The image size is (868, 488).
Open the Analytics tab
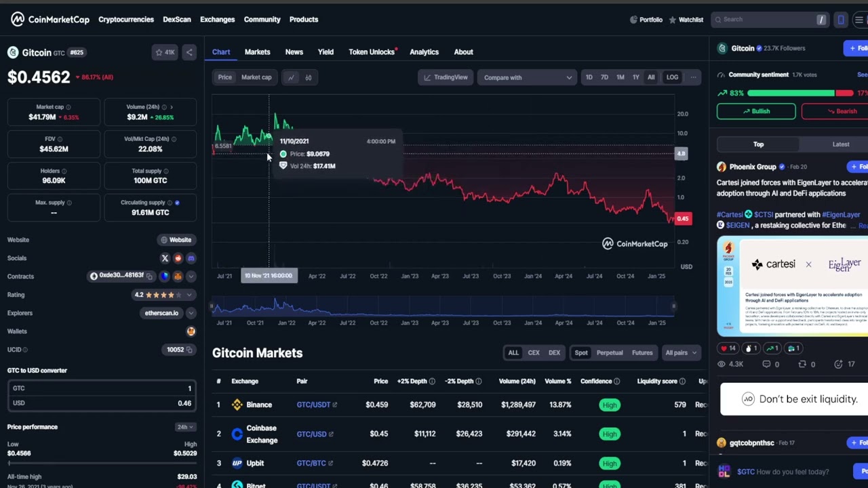point(424,52)
